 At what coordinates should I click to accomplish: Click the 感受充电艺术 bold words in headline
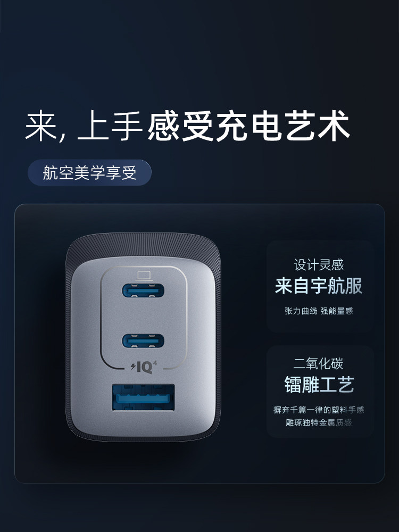tap(248, 127)
